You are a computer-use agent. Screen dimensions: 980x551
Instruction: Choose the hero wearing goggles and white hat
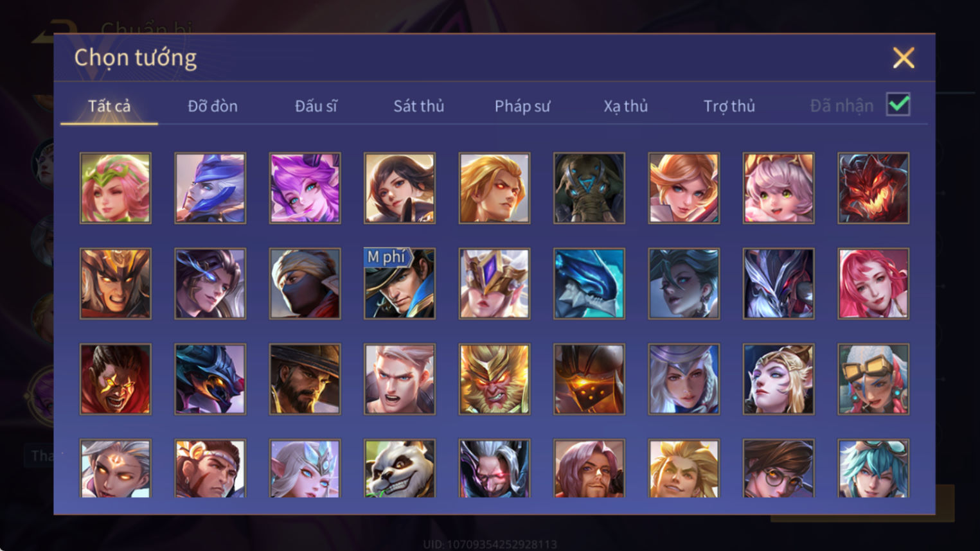click(x=873, y=379)
